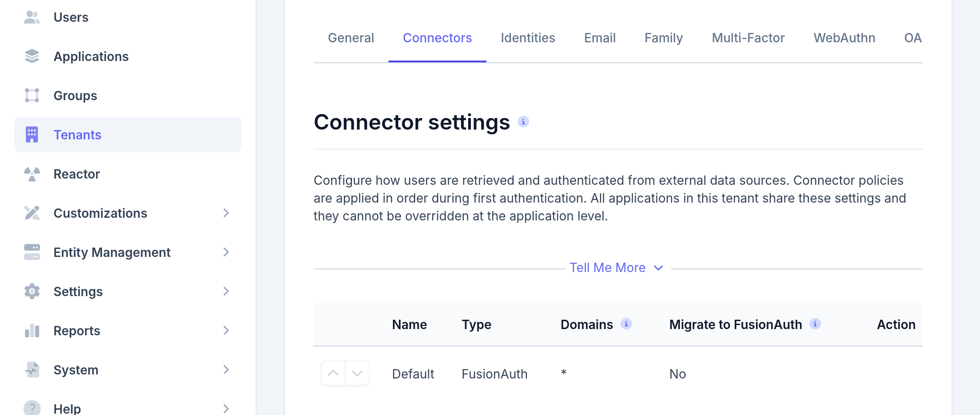Open the WebAuthn tab
The height and width of the screenshot is (415, 980).
tap(845, 38)
